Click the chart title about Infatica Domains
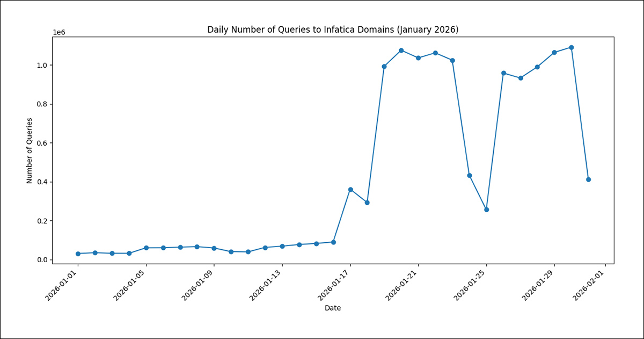This screenshot has width=644, height=339. pos(333,30)
